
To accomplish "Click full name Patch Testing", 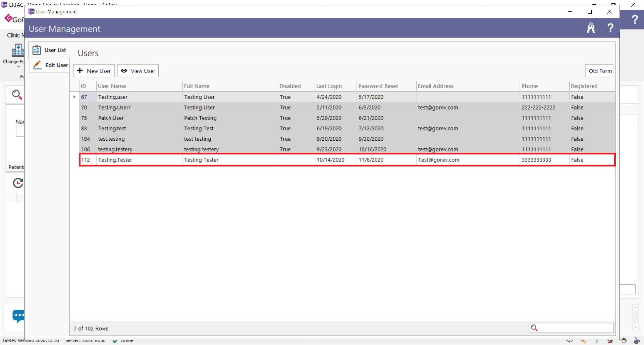I will click(200, 118).
